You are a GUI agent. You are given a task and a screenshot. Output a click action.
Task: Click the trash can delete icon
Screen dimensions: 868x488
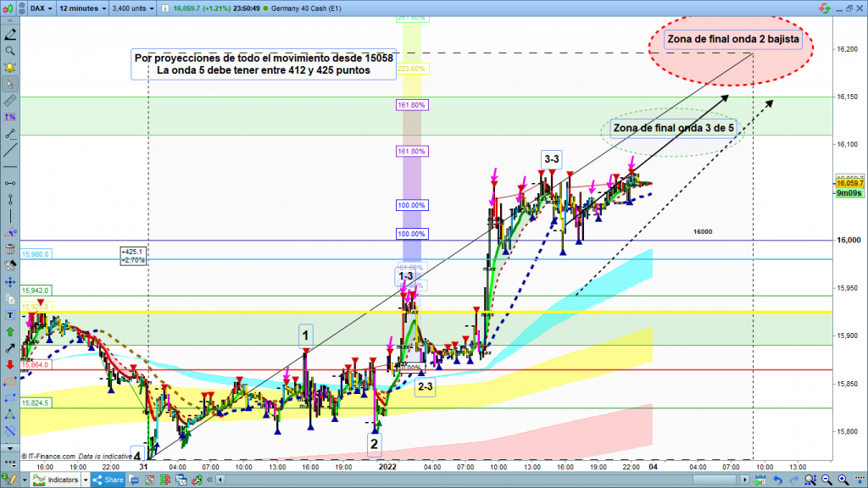[10, 249]
